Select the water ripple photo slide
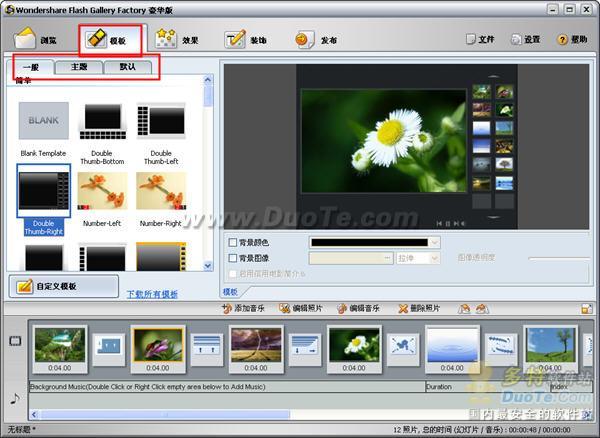The height and width of the screenshot is (438, 600). (x=452, y=349)
